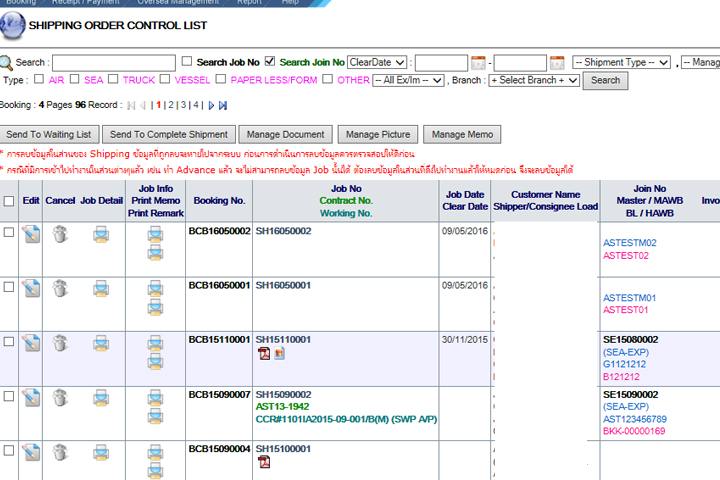Edit booking BCB15110001 with pencil icon
720x480 pixels.
[31, 343]
